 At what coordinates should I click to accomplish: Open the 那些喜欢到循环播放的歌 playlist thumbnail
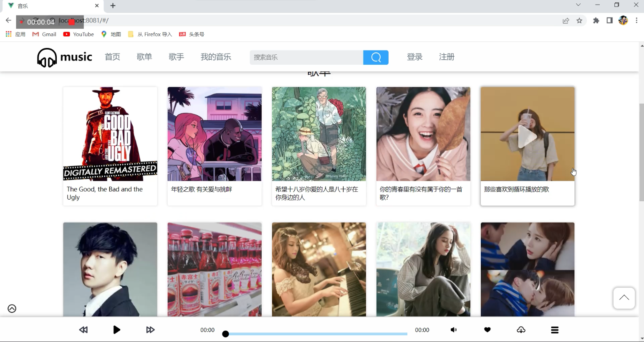[527, 134]
